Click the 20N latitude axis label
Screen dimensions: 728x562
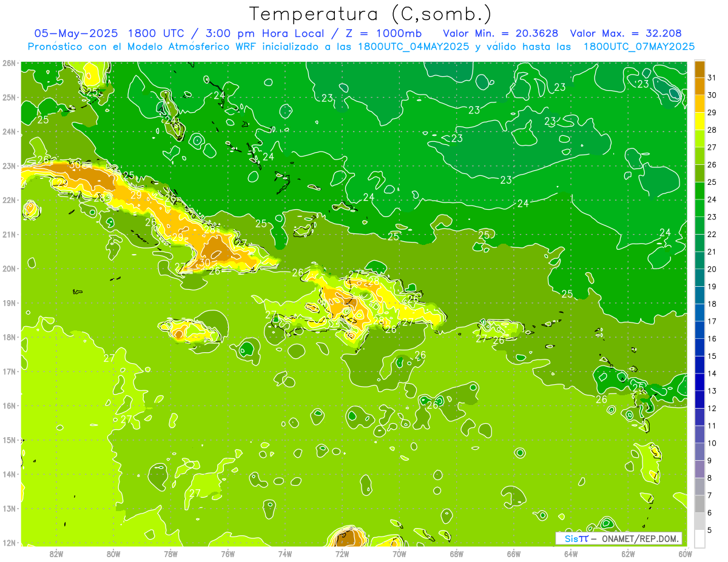8,269
